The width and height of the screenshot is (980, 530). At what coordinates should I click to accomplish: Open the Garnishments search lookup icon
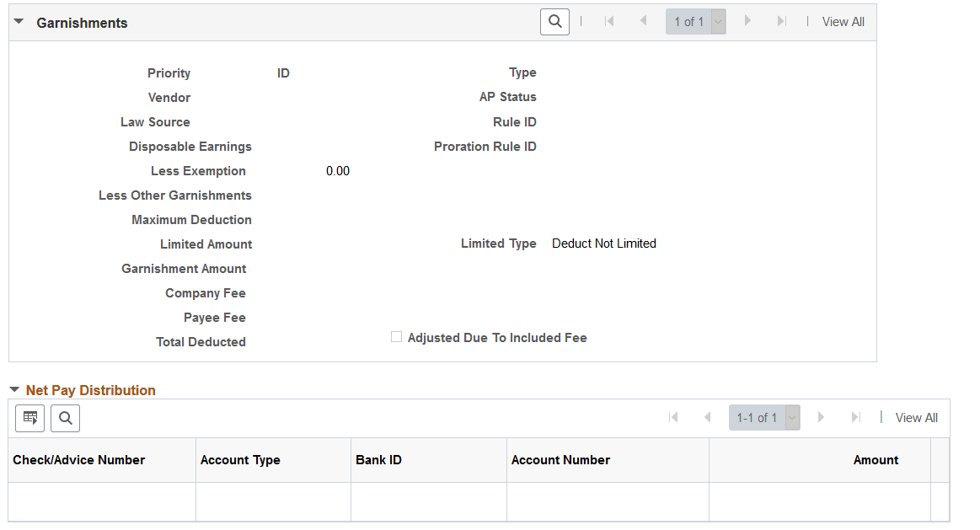pyautogui.click(x=554, y=21)
